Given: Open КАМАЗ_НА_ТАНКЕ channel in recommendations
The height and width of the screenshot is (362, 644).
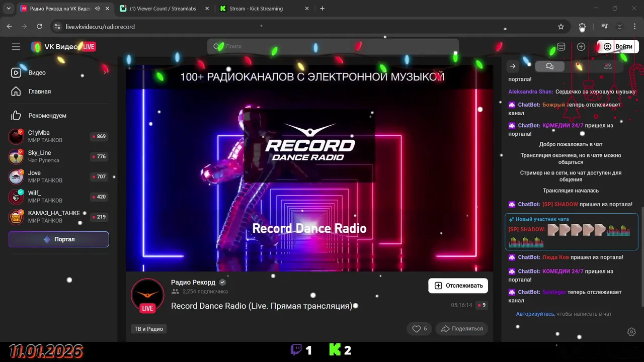Looking at the screenshot, I should pyautogui.click(x=58, y=217).
